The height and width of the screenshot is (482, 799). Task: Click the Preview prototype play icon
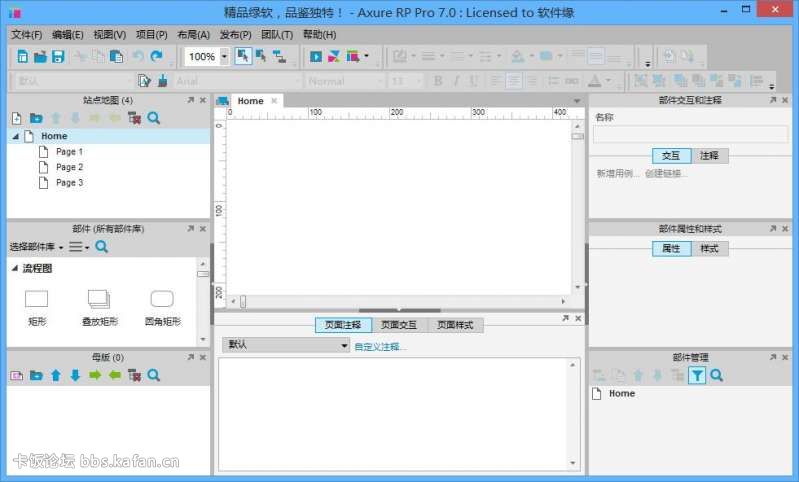(x=316, y=57)
